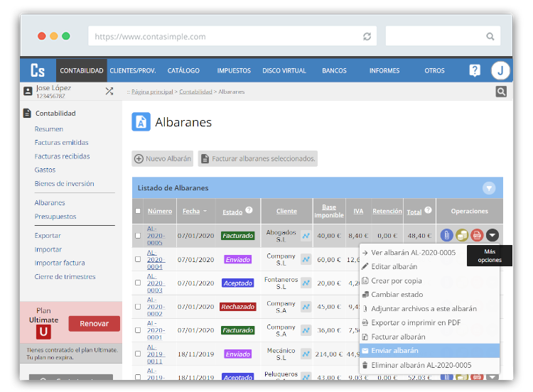Expand the filter funnel on Listado de Albaranes
The height and width of the screenshot is (392, 533).
point(489,188)
